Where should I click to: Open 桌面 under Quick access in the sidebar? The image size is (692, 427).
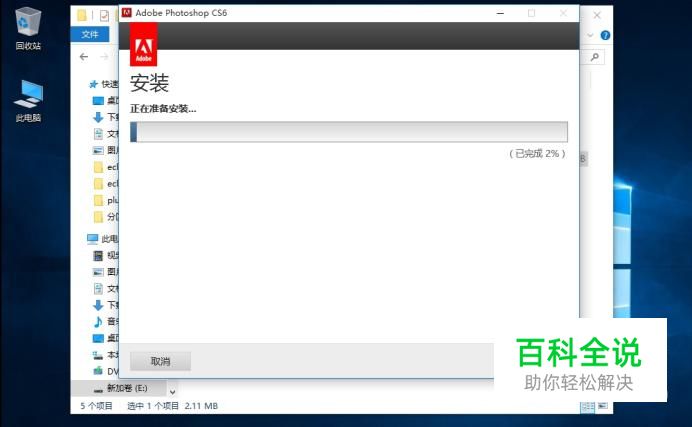coord(105,101)
